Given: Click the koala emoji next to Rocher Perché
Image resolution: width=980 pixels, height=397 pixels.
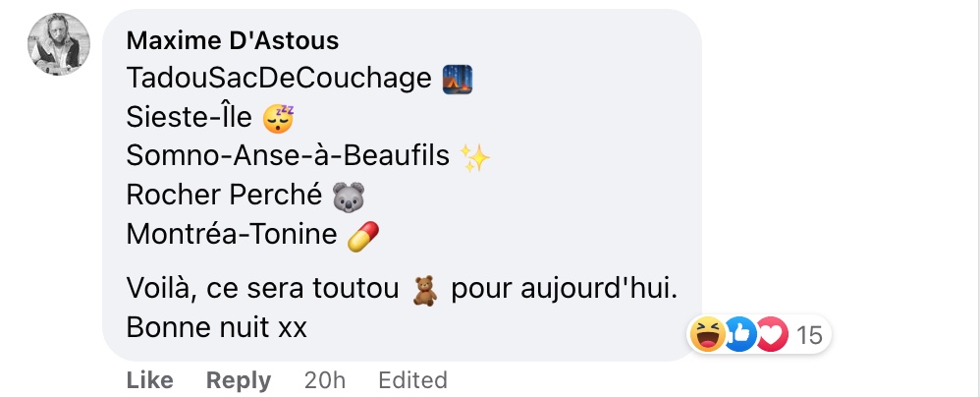Looking at the screenshot, I should point(349,197).
